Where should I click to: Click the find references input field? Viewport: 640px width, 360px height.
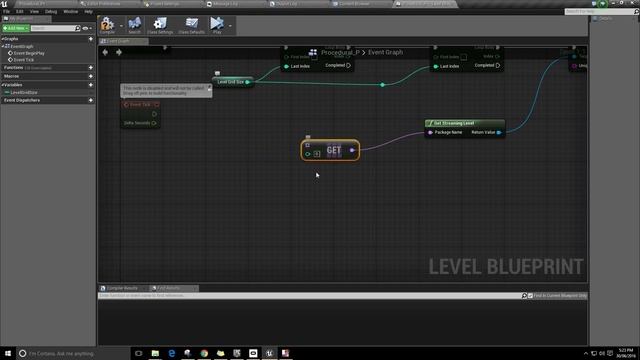[309, 296]
